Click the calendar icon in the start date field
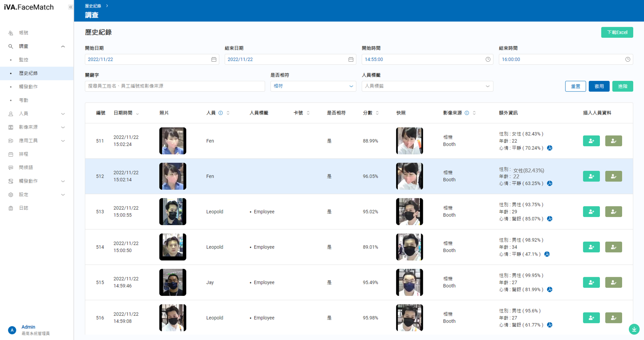This screenshot has height=340, width=644. [x=214, y=59]
